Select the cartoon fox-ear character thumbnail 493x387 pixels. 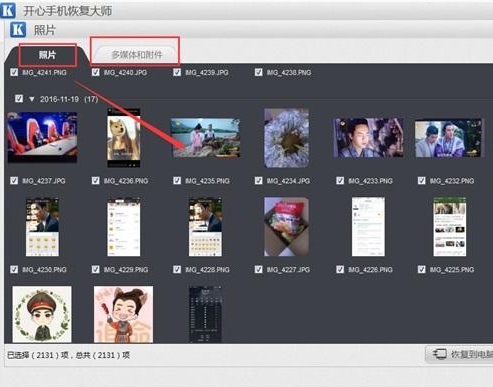coord(124,314)
